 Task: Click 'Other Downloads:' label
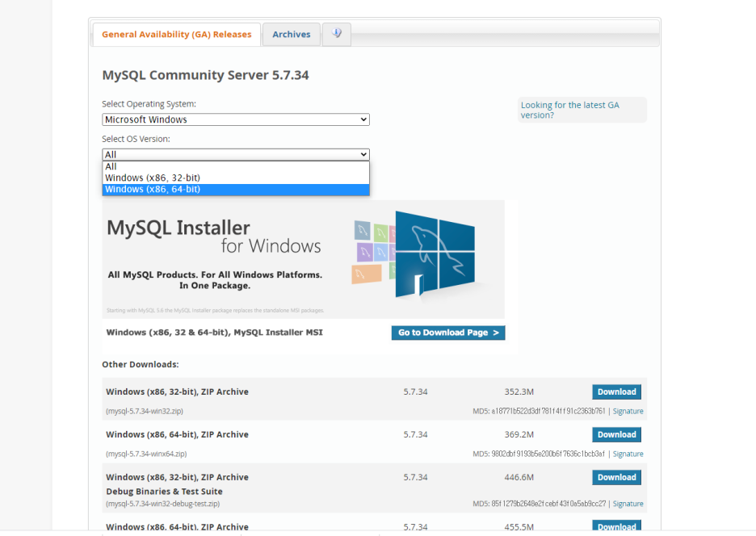(141, 364)
